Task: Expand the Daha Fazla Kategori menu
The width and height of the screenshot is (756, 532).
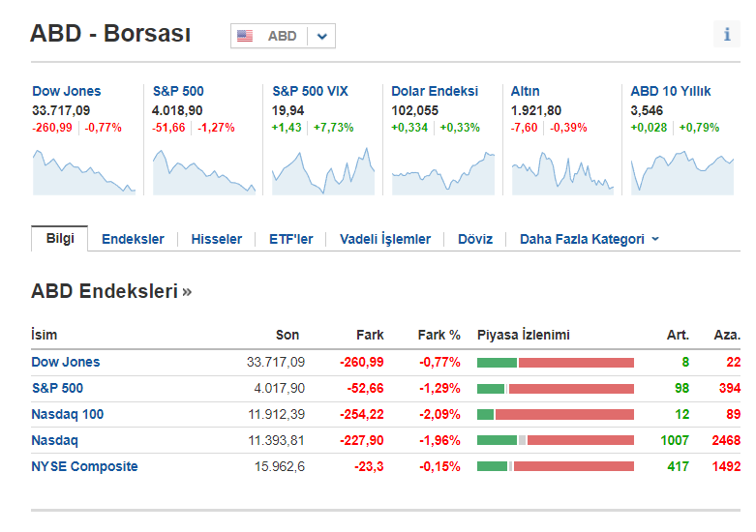Action: [589, 239]
